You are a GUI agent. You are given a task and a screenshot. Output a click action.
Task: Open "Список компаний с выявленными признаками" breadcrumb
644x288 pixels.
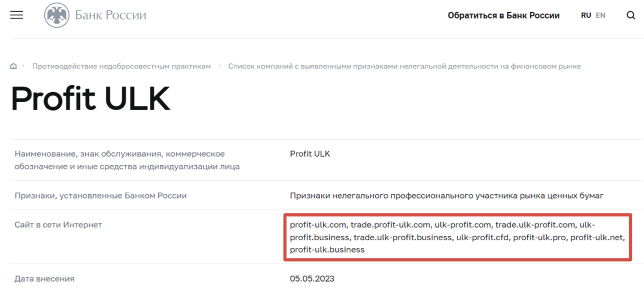coord(404,66)
